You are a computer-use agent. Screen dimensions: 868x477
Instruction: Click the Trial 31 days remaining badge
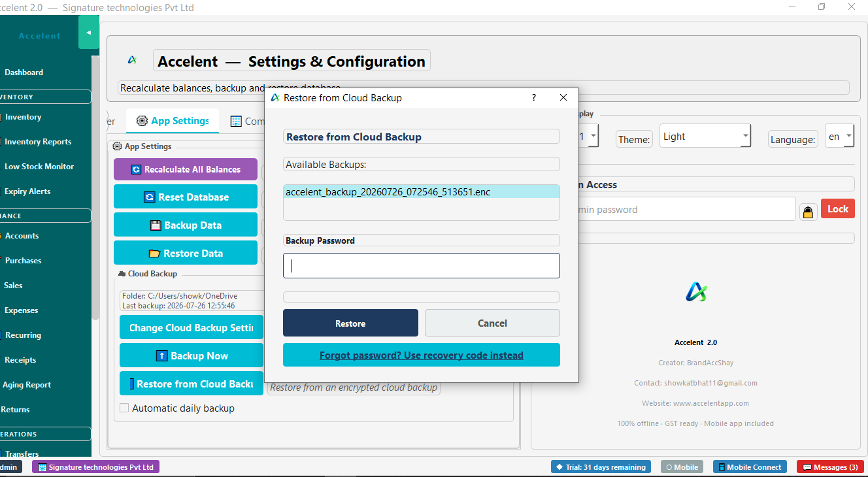point(601,467)
